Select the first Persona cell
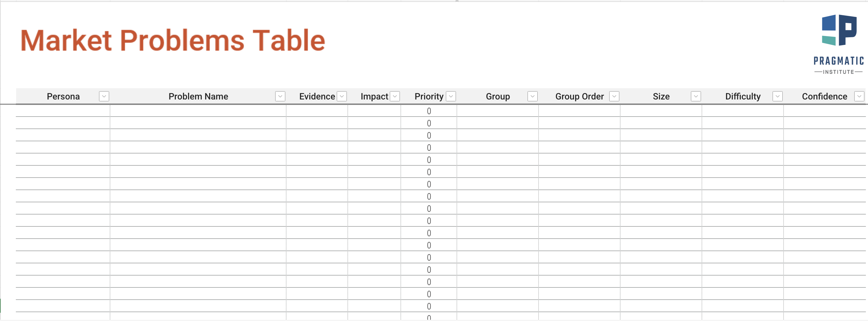Viewport: 868px width, 321px height. (63, 111)
